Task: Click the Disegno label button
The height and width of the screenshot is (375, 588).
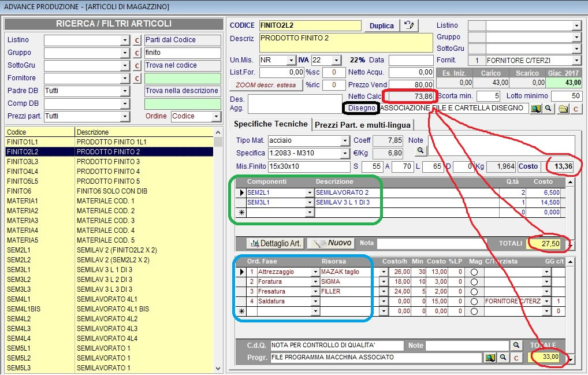Action: (x=362, y=108)
